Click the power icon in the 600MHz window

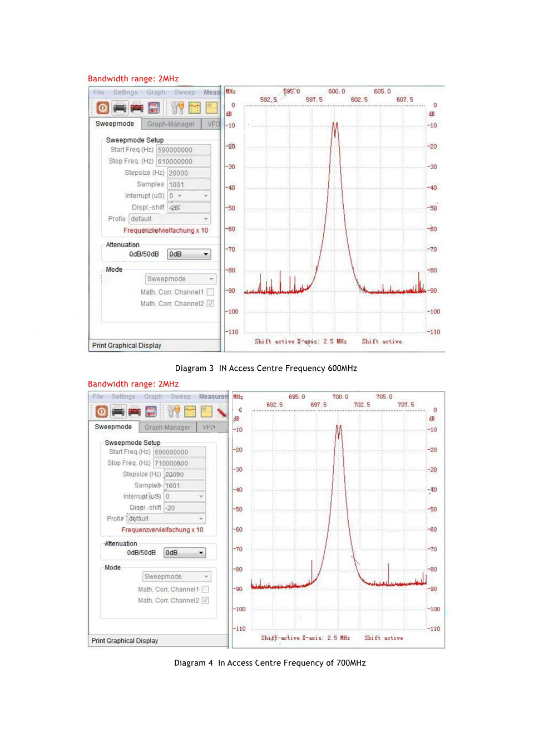102,107
